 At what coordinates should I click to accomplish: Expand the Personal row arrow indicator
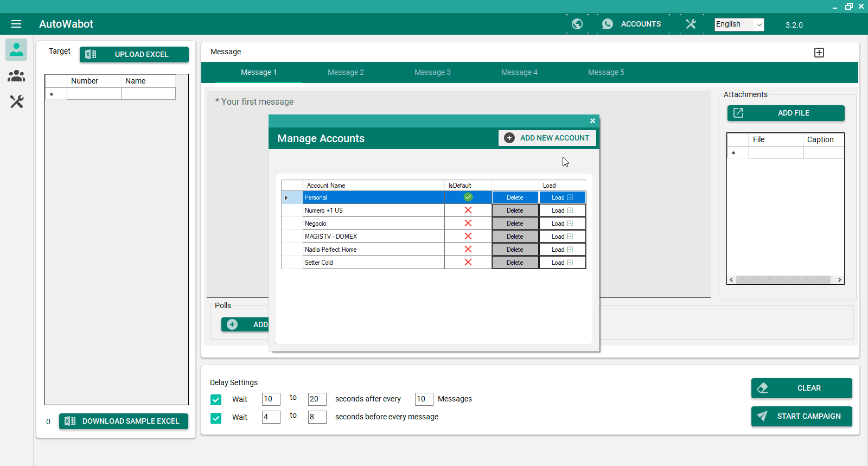click(286, 197)
